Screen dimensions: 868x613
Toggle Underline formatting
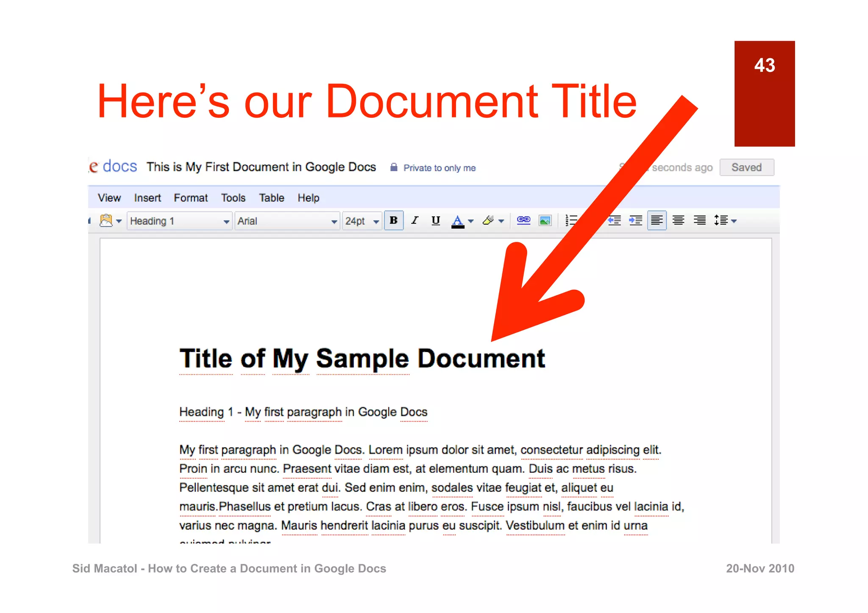tap(436, 220)
